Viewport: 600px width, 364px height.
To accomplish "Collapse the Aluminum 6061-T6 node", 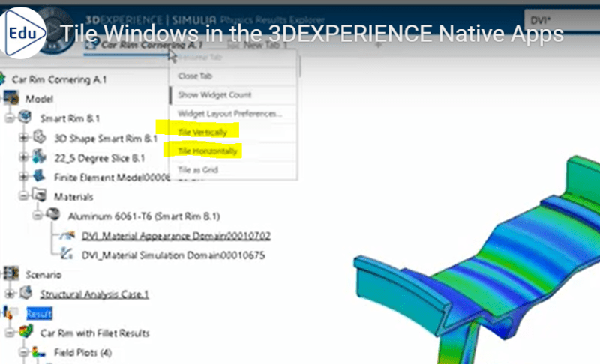I will [x=37, y=216].
